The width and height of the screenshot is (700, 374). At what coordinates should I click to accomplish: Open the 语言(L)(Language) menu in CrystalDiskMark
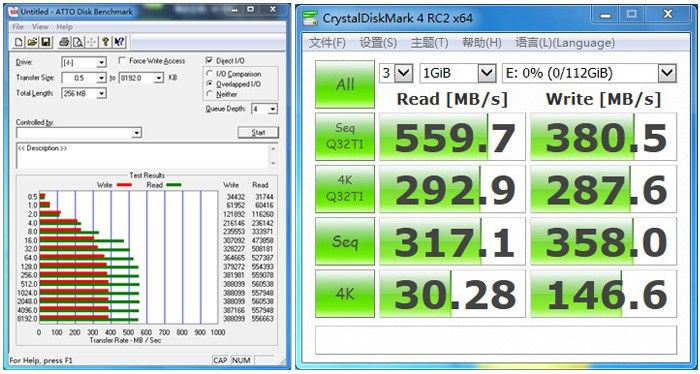point(565,43)
